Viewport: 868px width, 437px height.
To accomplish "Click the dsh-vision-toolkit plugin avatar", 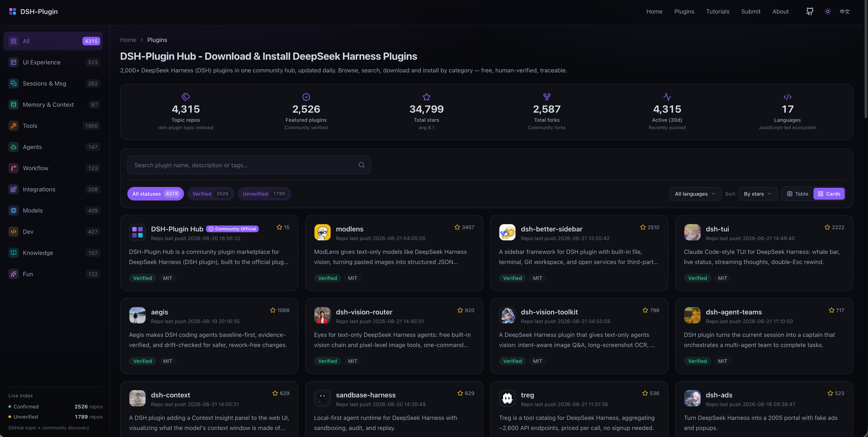I will coord(507,315).
